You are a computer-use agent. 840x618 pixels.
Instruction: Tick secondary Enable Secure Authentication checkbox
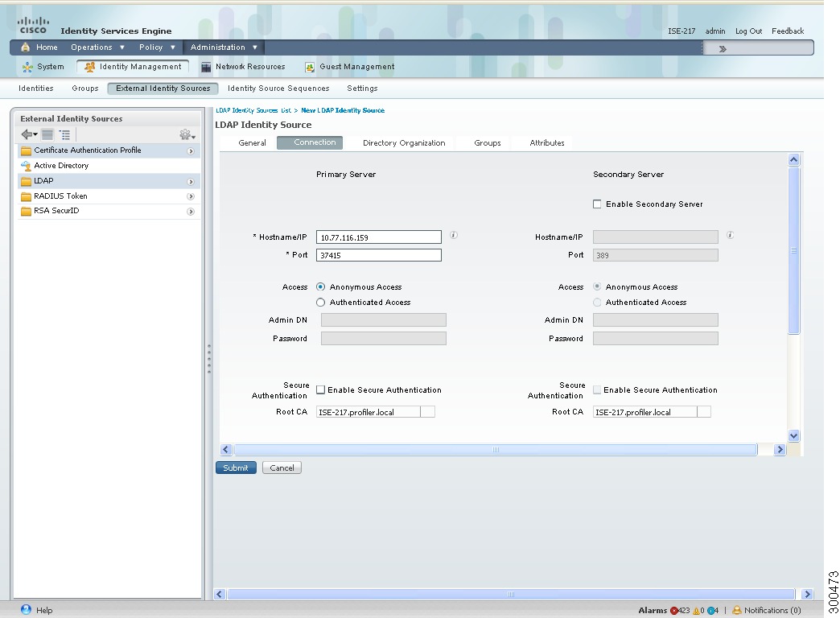pyautogui.click(x=597, y=390)
